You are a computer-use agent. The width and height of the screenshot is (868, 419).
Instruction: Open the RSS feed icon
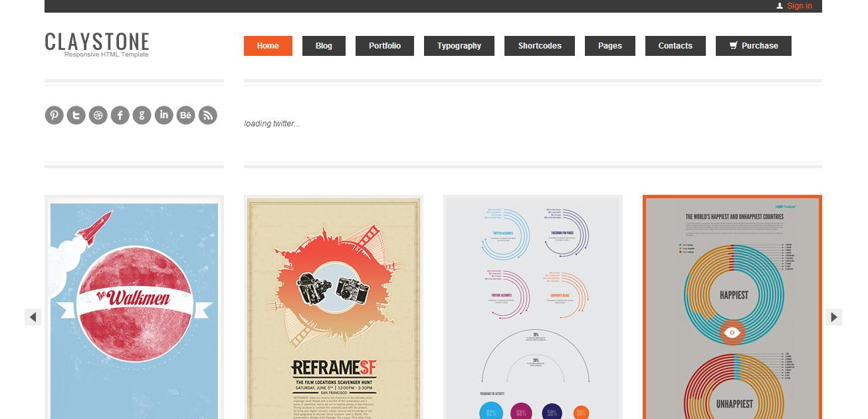coord(207,115)
